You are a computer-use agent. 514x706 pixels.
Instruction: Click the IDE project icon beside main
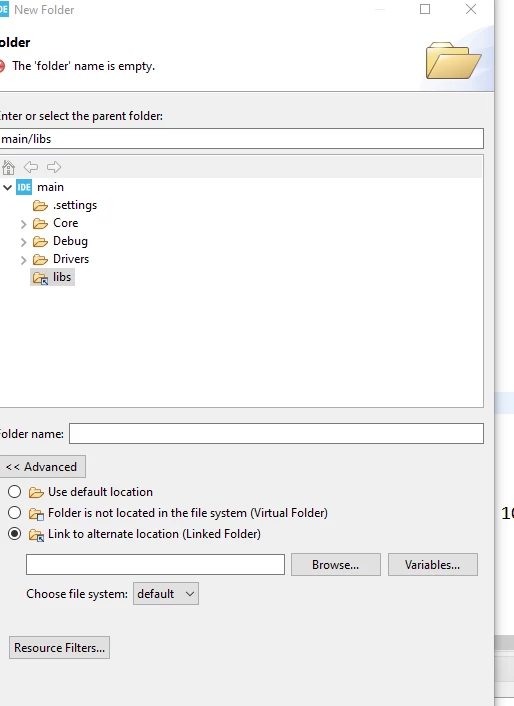coord(24,187)
